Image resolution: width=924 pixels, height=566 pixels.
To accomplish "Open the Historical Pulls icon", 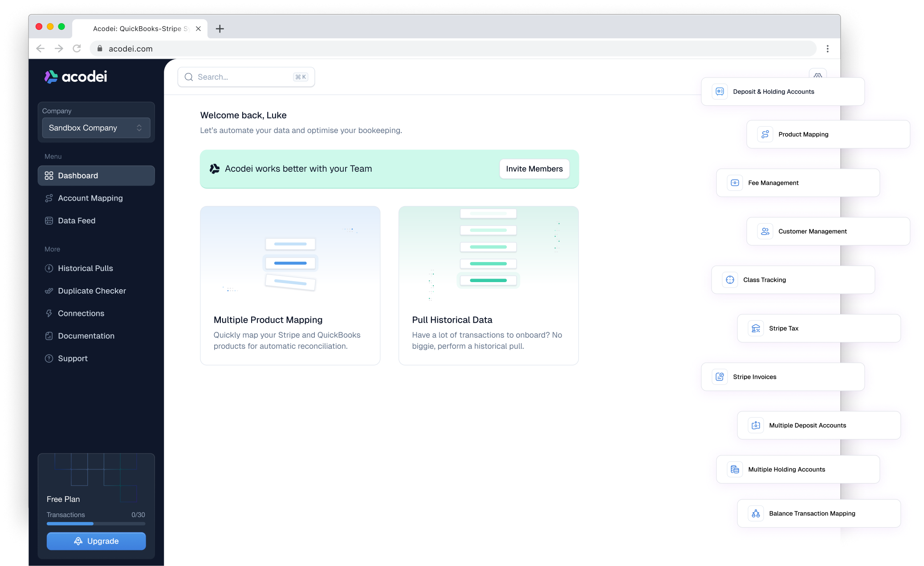I will click(49, 268).
